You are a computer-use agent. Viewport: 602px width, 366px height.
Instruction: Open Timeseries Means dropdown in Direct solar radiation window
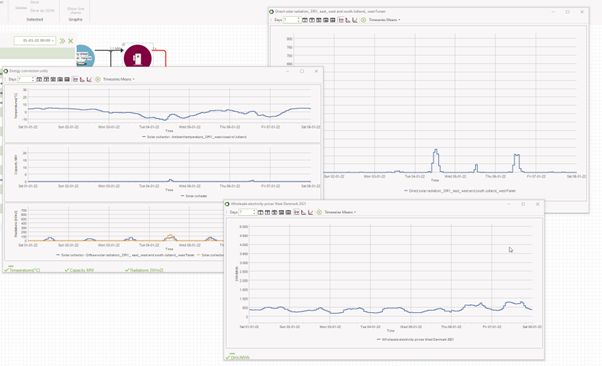click(x=384, y=20)
